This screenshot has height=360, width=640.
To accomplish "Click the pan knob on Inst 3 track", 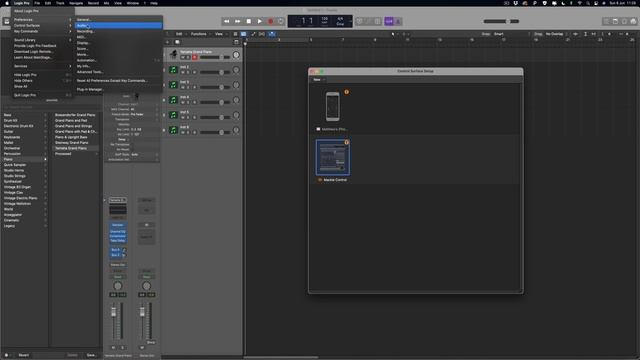I will (x=236, y=85).
